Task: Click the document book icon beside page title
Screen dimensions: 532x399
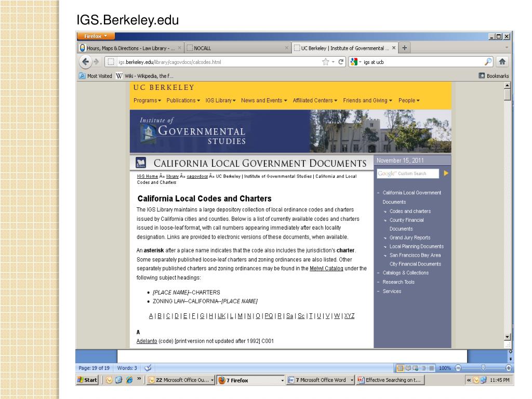Action: point(141,163)
